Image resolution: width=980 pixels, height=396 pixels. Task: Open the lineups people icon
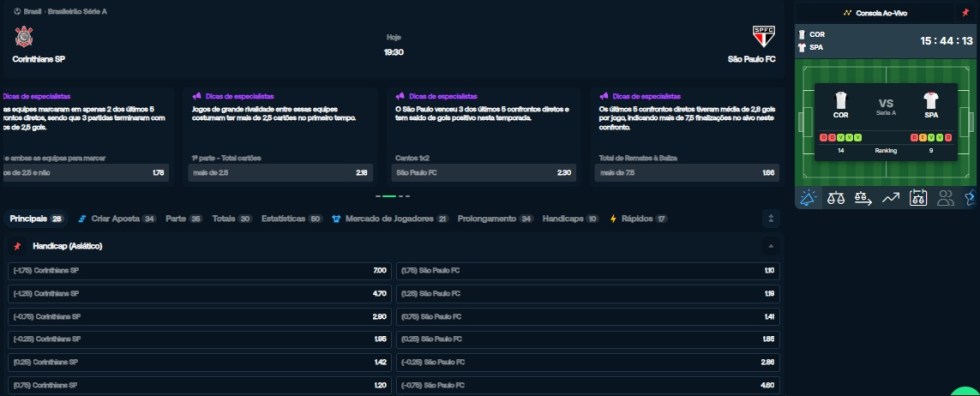946,199
